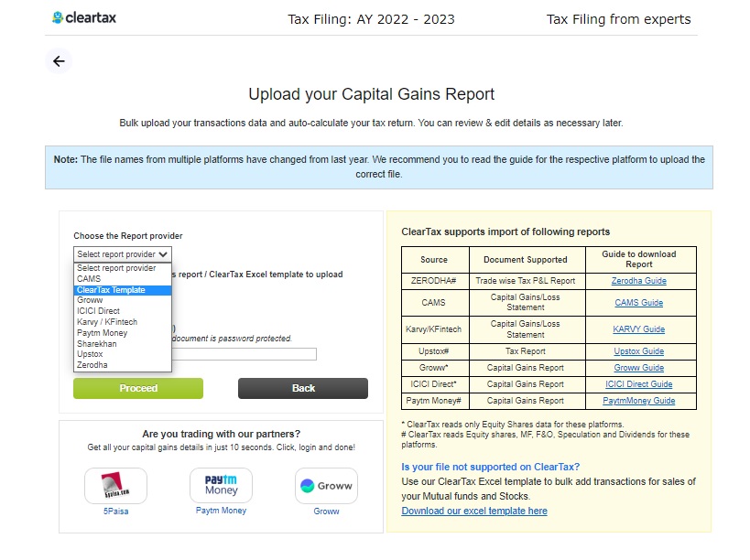Select Trade wise Tax P&L Report cell
The width and height of the screenshot is (750, 560).
coord(527,281)
